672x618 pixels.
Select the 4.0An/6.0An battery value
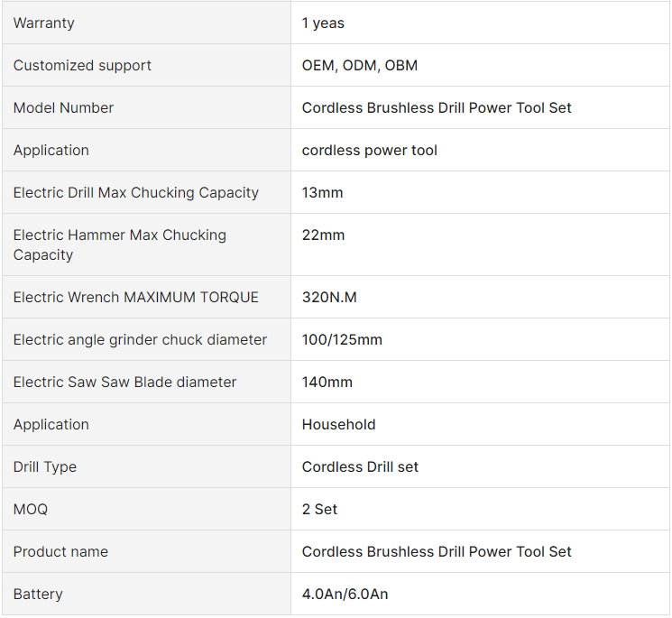click(345, 595)
